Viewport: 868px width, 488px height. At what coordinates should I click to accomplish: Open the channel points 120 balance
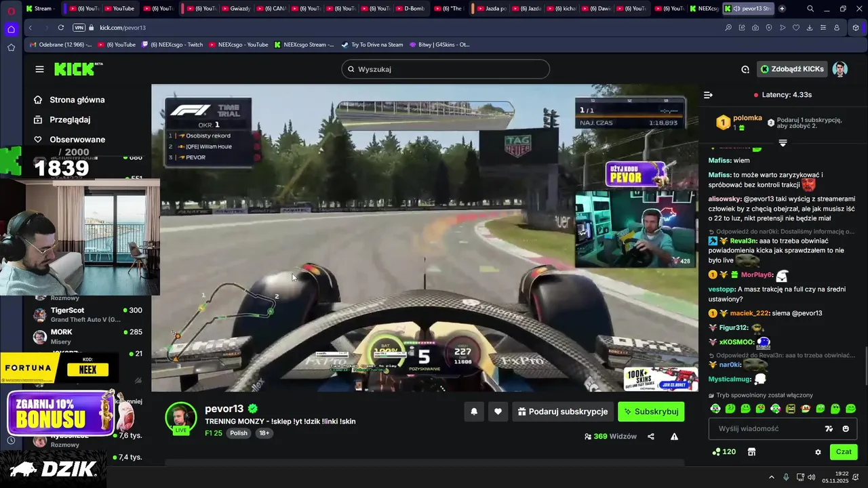coord(724,451)
